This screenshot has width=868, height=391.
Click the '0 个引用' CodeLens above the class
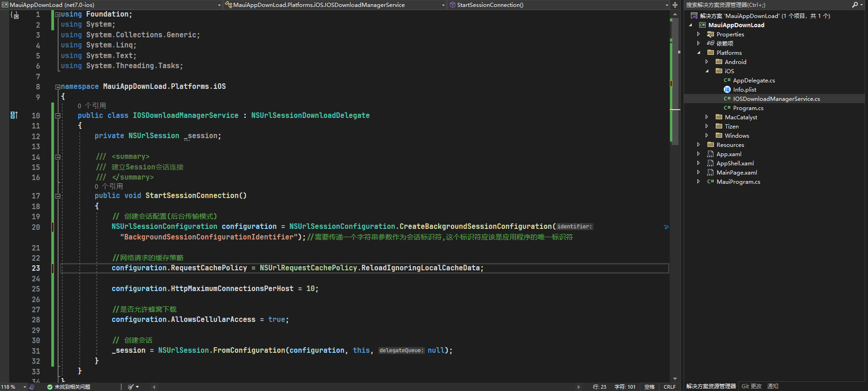tap(92, 106)
